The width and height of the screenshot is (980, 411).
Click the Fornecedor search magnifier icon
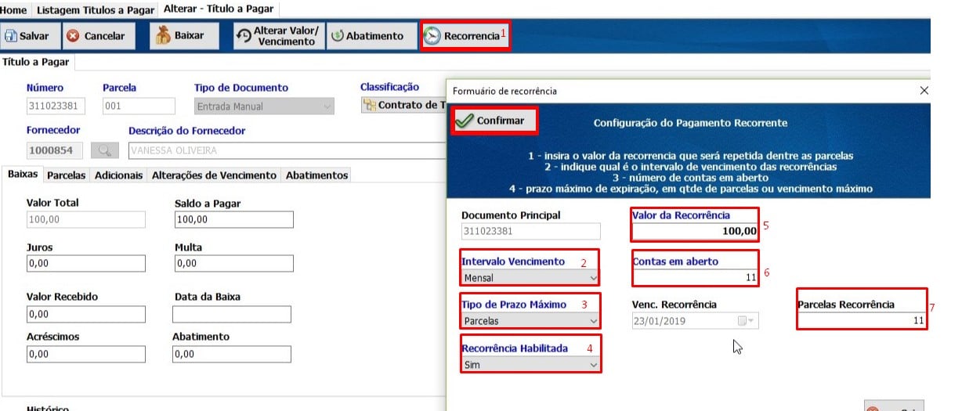click(x=103, y=150)
